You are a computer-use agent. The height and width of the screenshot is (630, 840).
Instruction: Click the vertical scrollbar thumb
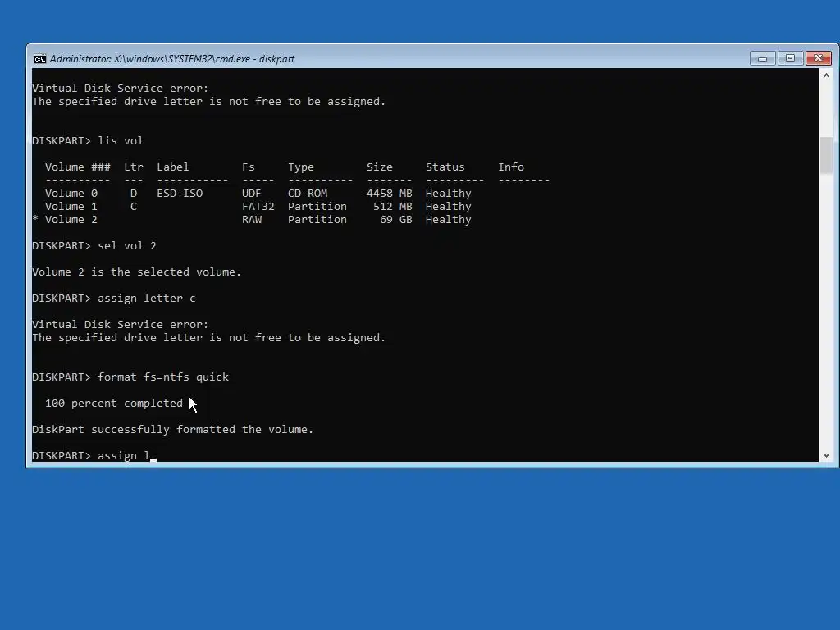tap(826, 155)
